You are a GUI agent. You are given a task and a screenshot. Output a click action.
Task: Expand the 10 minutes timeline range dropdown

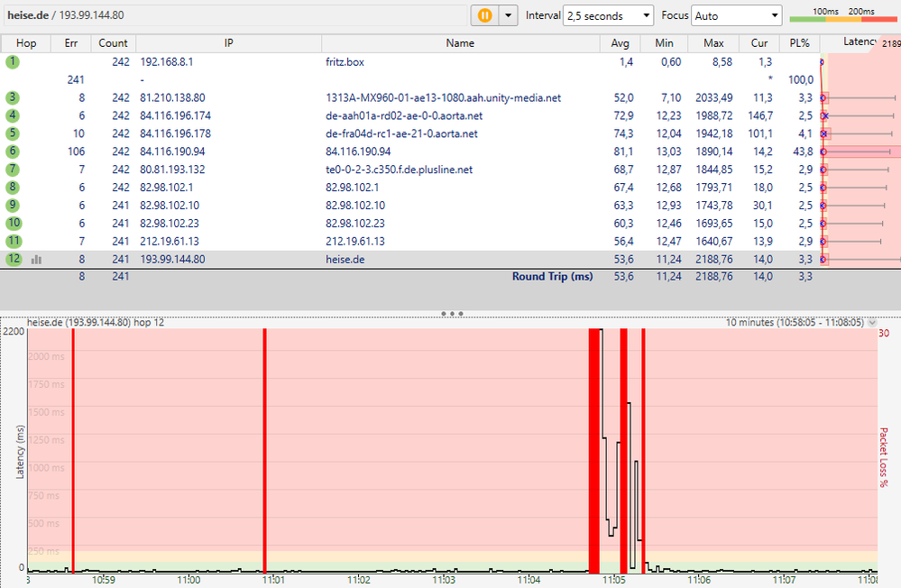point(872,323)
